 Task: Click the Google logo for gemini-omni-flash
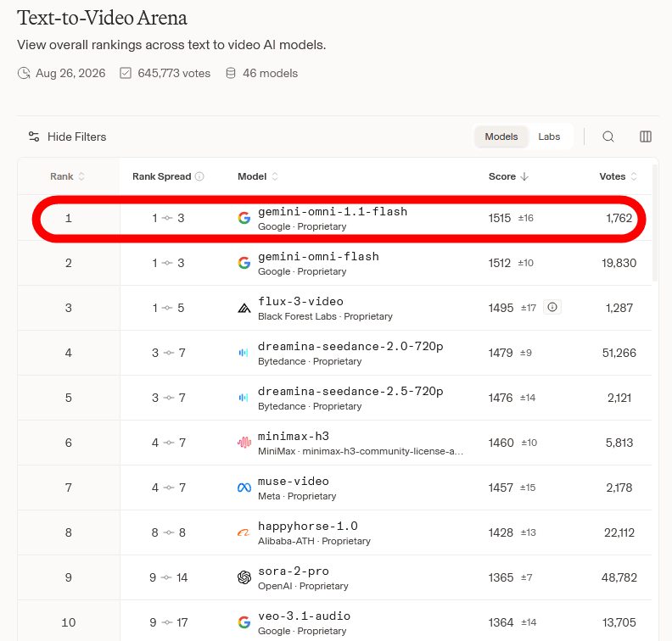pos(244,263)
